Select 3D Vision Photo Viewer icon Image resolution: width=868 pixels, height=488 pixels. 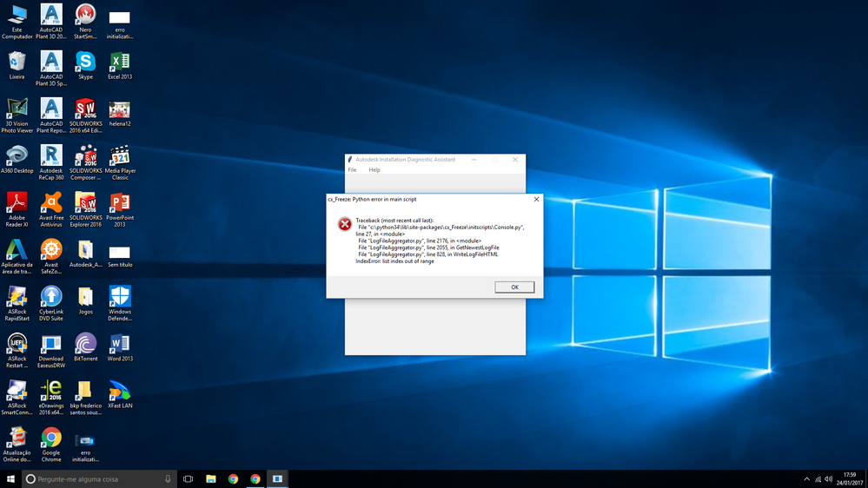click(x=17, y=115)
